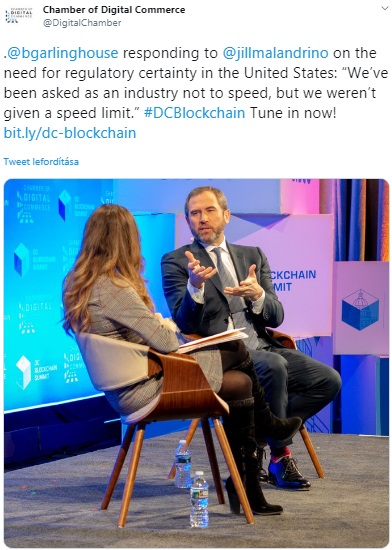Click the domed cube logo on pink panel
This screenshot has height=550, width=392.
click(360, 310)
